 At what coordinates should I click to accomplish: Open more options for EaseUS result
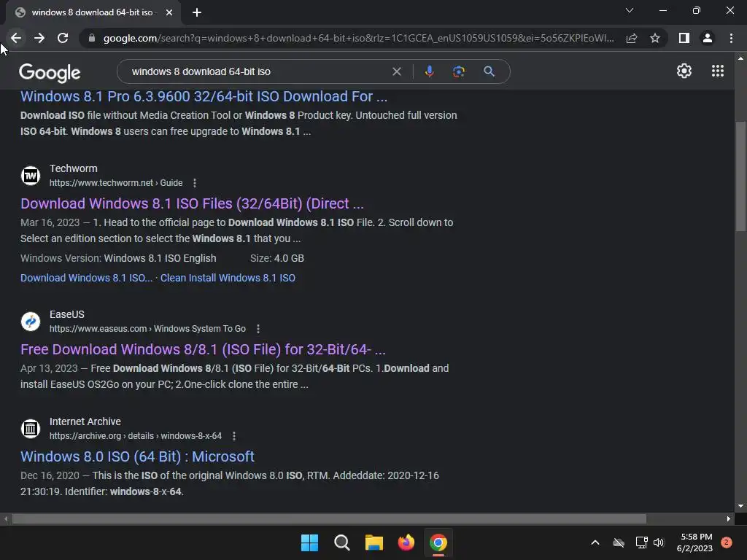pyautogui.click(x=258, y=329)
